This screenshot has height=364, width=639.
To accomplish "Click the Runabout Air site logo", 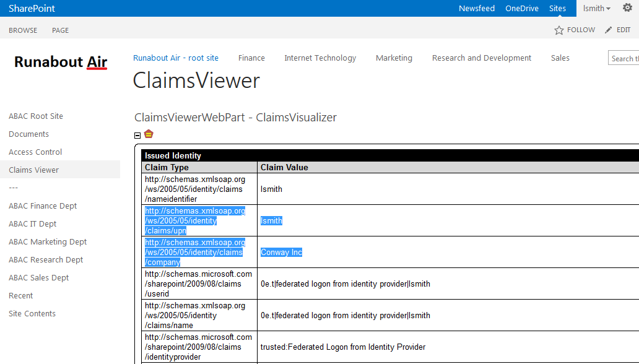I will (x=61, y=62).
